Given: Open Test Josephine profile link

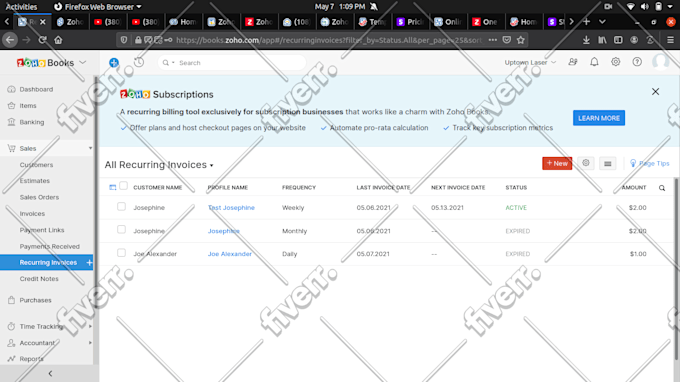Looking at the screenshot, I should (231, 208).
